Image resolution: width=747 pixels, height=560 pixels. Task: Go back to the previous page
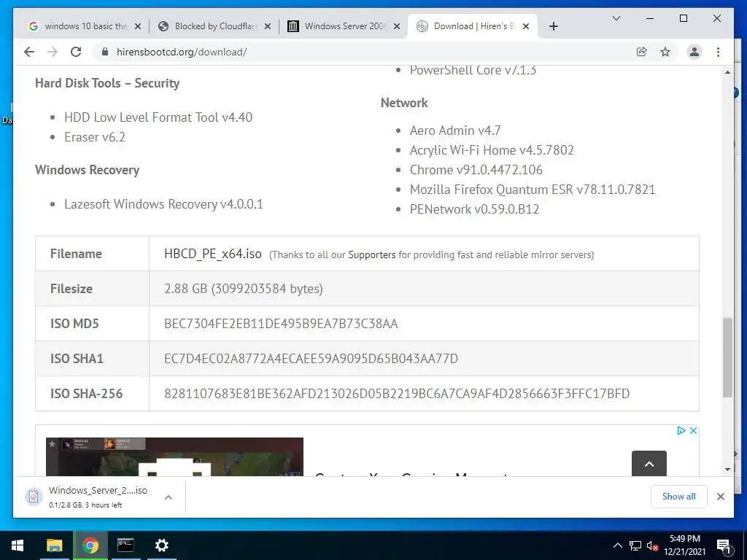(29, 52)
